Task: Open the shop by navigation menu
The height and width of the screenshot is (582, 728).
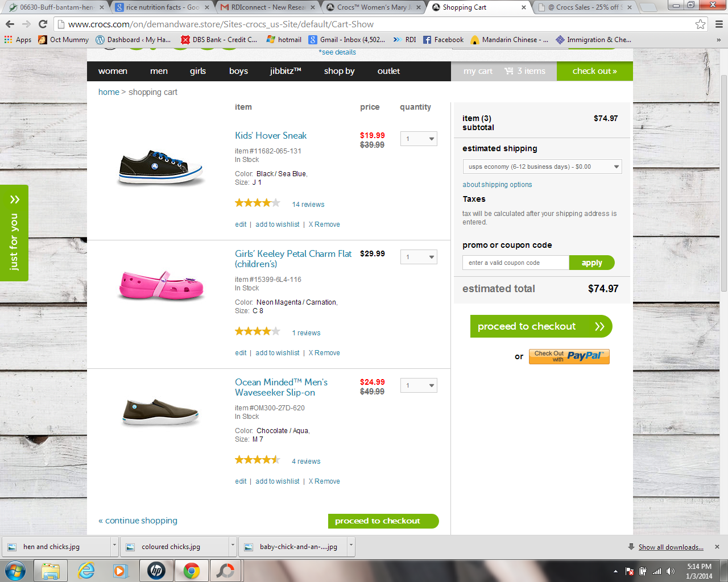Action: tap(340, 71)
